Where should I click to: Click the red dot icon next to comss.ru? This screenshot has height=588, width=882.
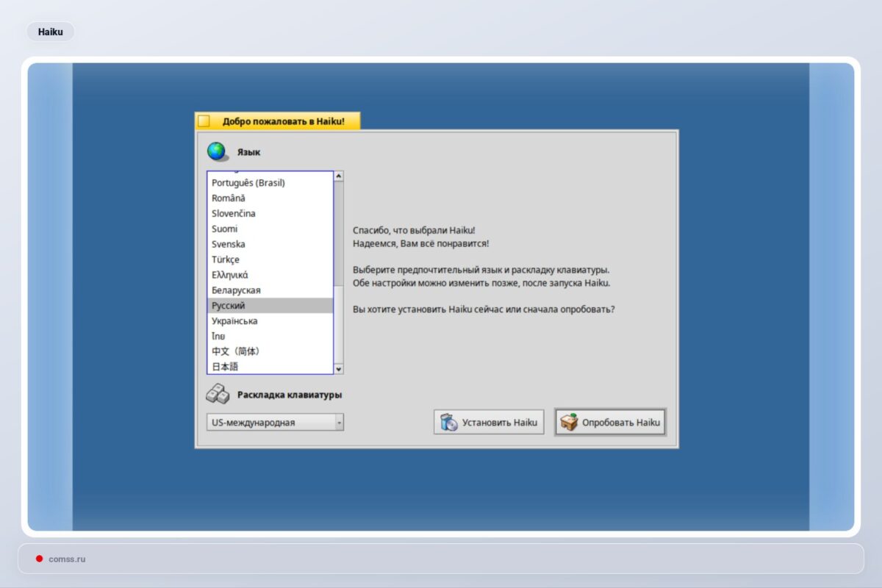coord(38,559)
